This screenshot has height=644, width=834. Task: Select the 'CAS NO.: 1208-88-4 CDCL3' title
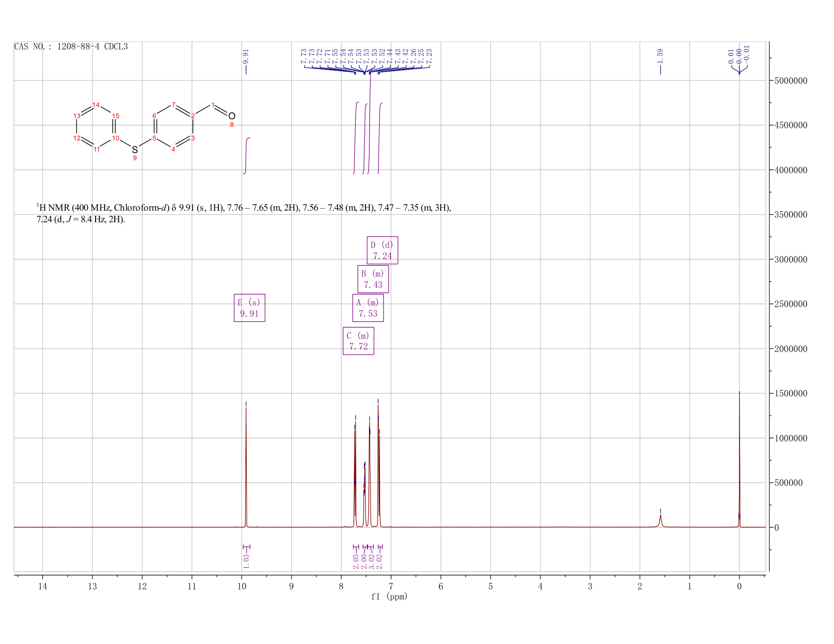[71, 46]
